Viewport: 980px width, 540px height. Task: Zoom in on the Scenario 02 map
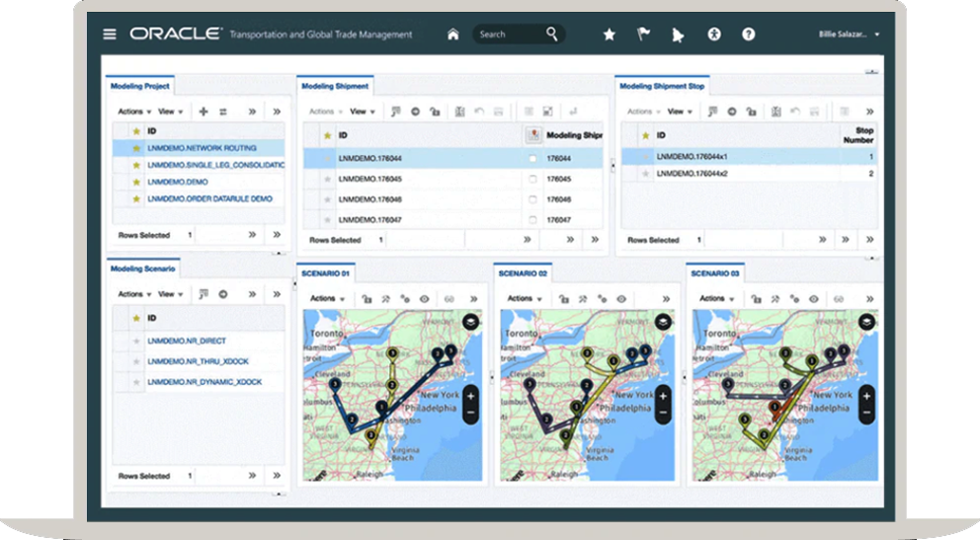tap(663, 397)
